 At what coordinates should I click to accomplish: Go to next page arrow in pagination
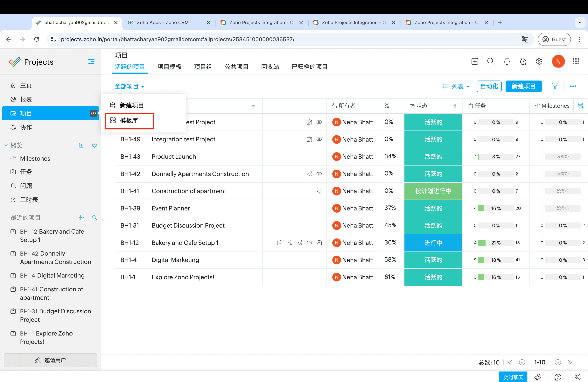tap(558, 362)
